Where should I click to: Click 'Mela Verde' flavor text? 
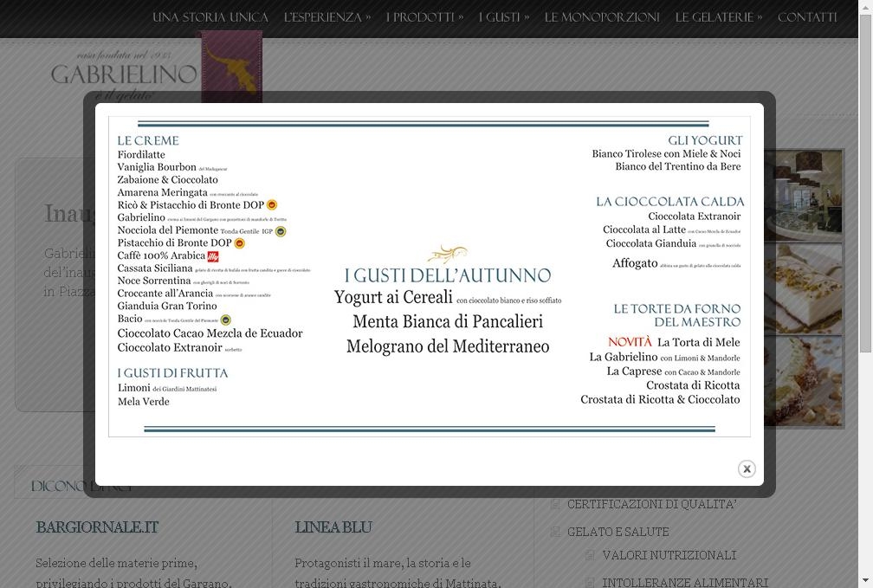[x=143, y=402]
